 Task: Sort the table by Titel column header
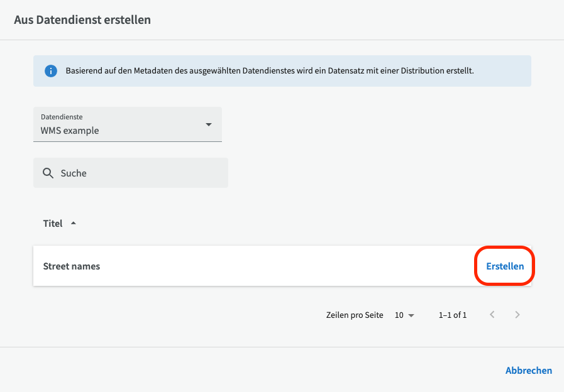[53, 223]
